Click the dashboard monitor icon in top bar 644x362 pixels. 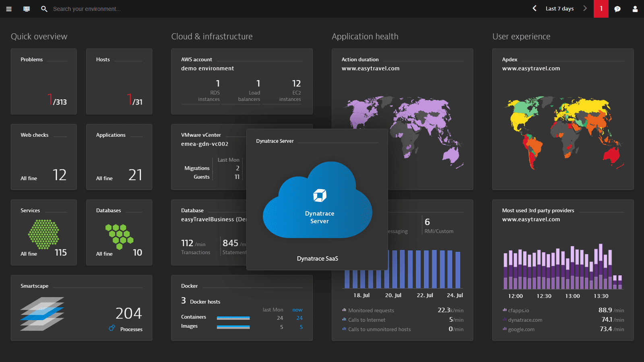pos(27,9)
